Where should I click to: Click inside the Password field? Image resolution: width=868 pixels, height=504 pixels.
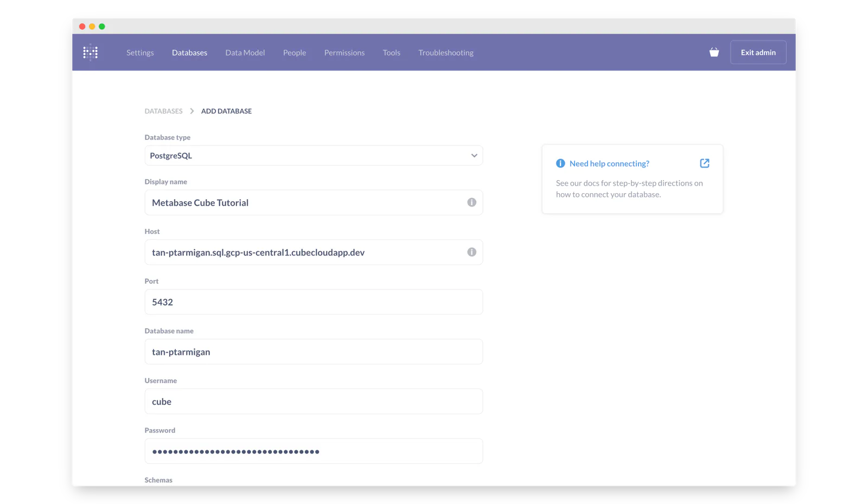click(314, 451)
